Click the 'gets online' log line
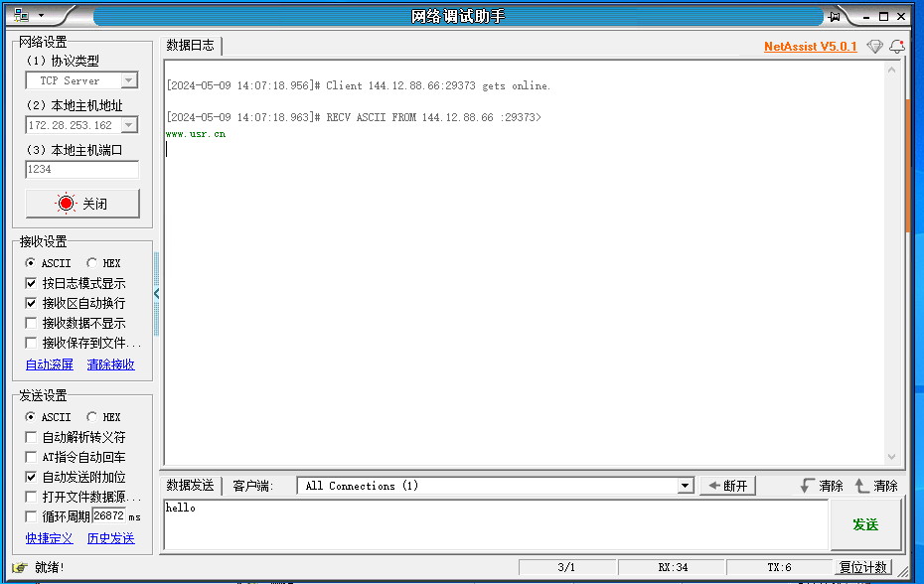Screen dimensions: 924x584 pyautogui.click(x=359, y=86)
